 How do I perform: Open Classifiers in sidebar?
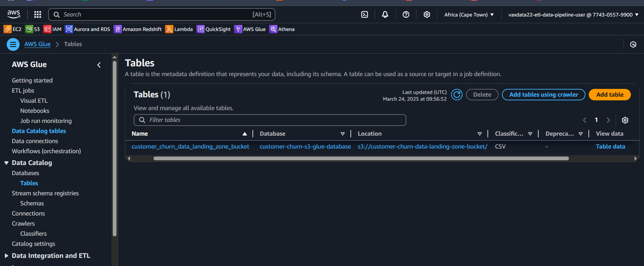(33, 234)
